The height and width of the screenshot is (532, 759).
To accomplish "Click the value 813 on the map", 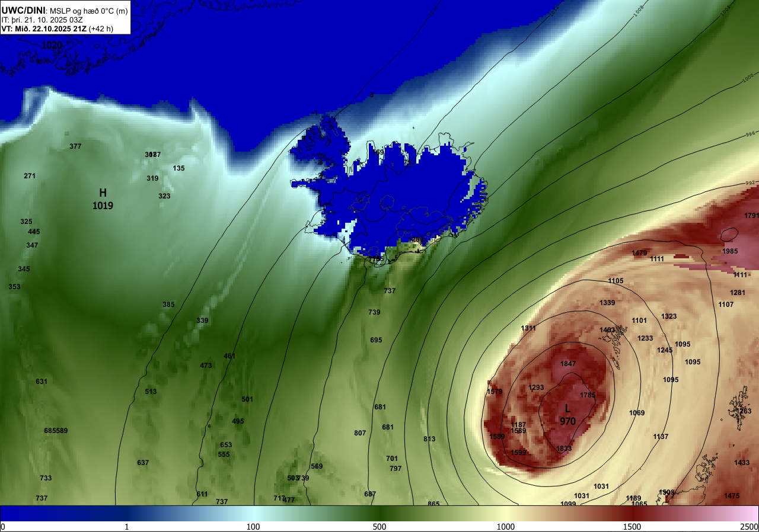I will pos(429,439).
